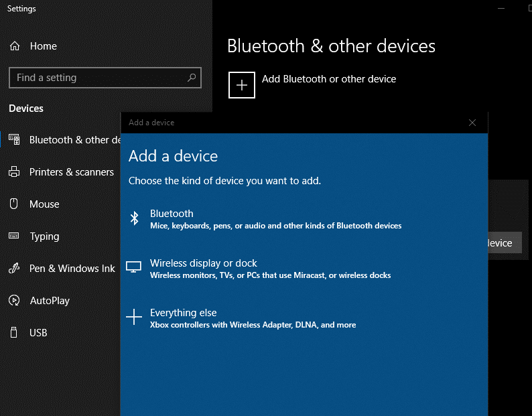Click the Pen & Windows Ink icon
The width and height of the screenshot is (532, 416).
point(14,268)
